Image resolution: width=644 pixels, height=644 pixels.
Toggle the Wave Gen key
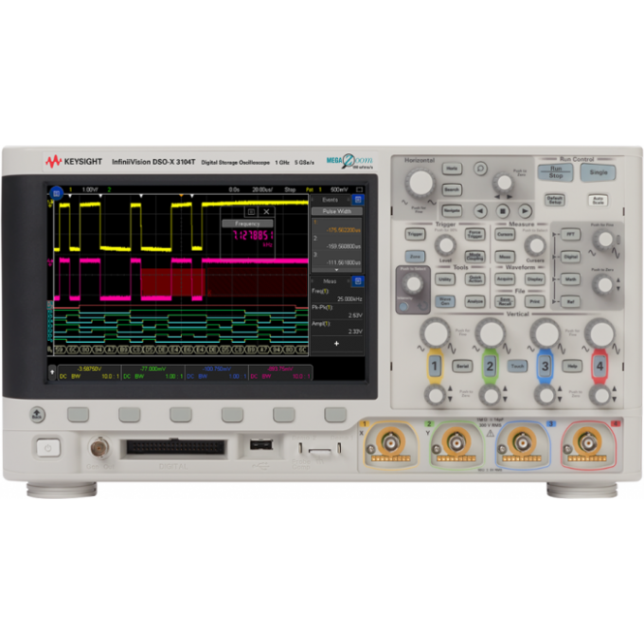pyautogui.click(x=445, y=301)
